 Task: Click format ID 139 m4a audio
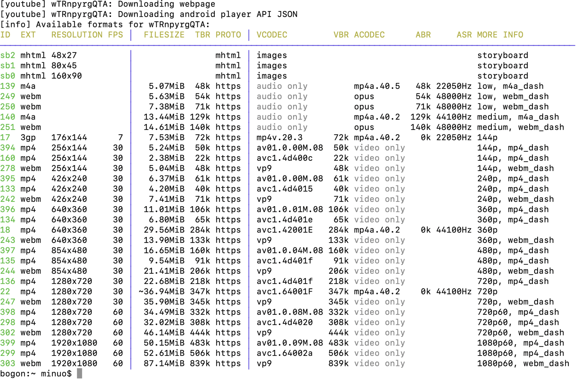[7, 86]
